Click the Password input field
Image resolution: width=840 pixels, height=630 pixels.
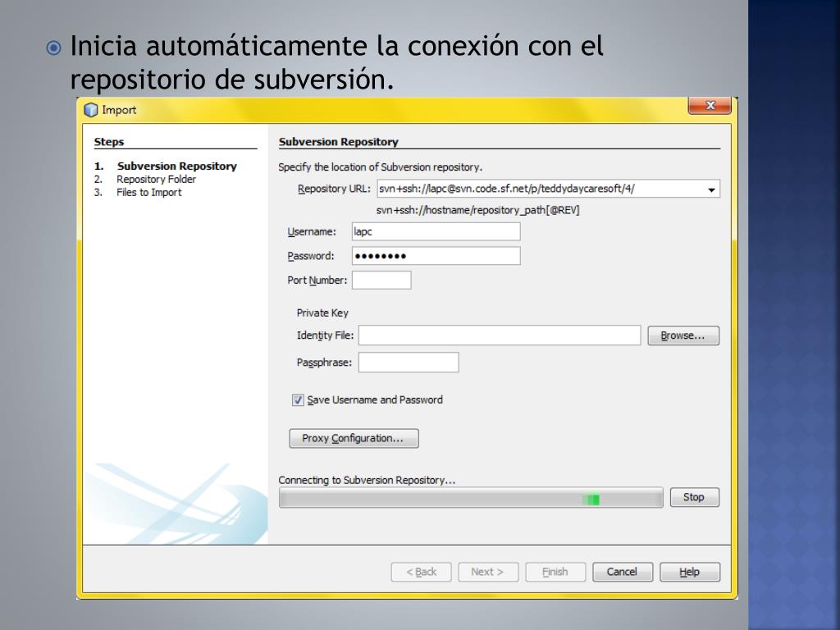point(436,256)
